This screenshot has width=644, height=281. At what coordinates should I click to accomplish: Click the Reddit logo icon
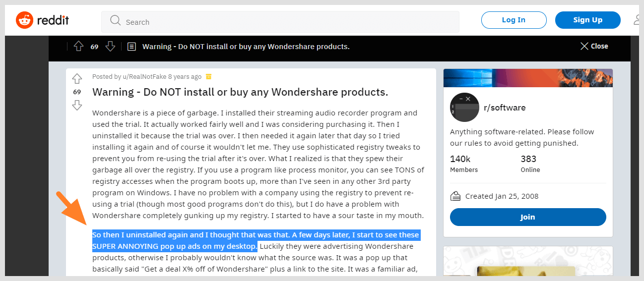click(24, 20)
